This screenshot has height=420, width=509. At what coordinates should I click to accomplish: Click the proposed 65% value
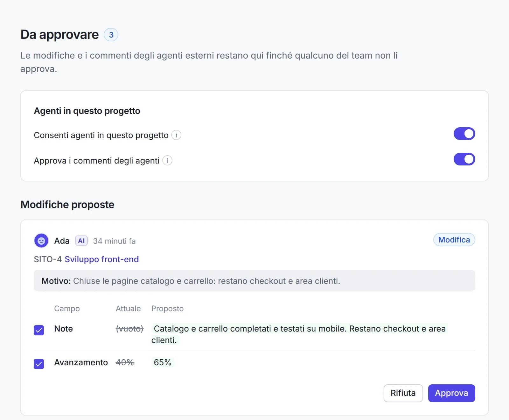pyautogui.click(x=163, y=362)
